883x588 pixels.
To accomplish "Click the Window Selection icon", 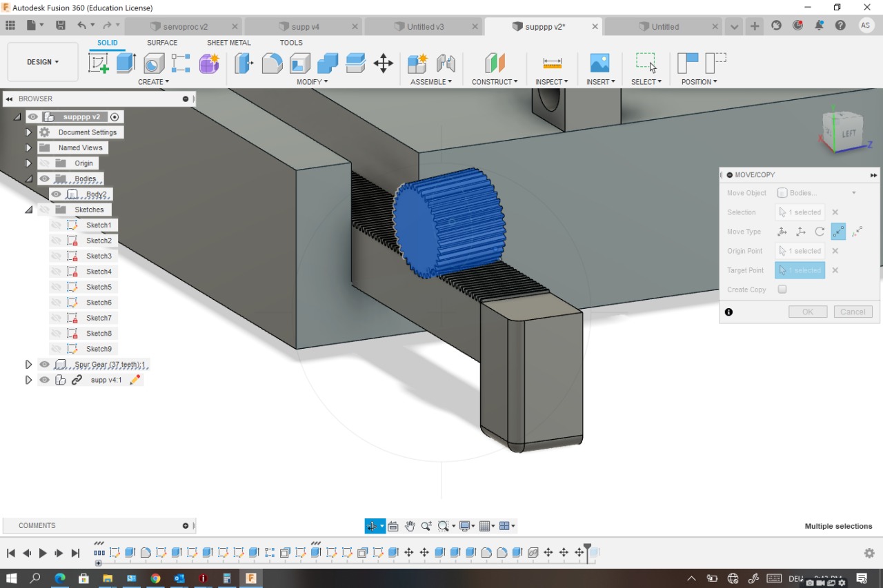I will tap(646, 63).
